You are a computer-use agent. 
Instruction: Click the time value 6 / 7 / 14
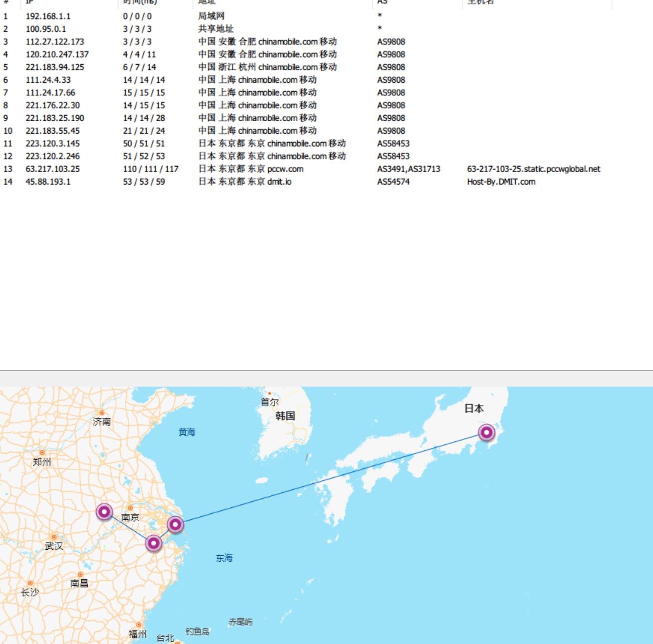pos(139,67)
